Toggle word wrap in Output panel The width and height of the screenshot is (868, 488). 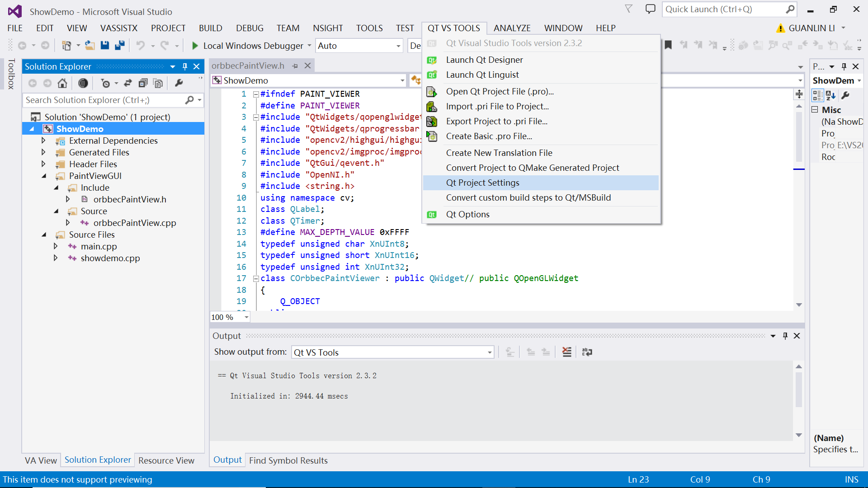587,352
